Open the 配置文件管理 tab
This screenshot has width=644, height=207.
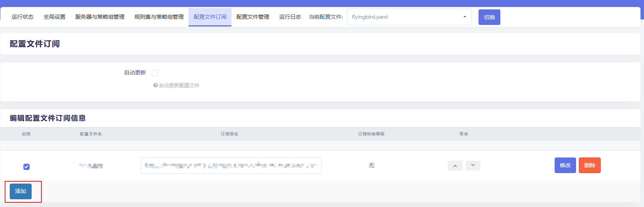pyautogui.click(x=253, y=17)
